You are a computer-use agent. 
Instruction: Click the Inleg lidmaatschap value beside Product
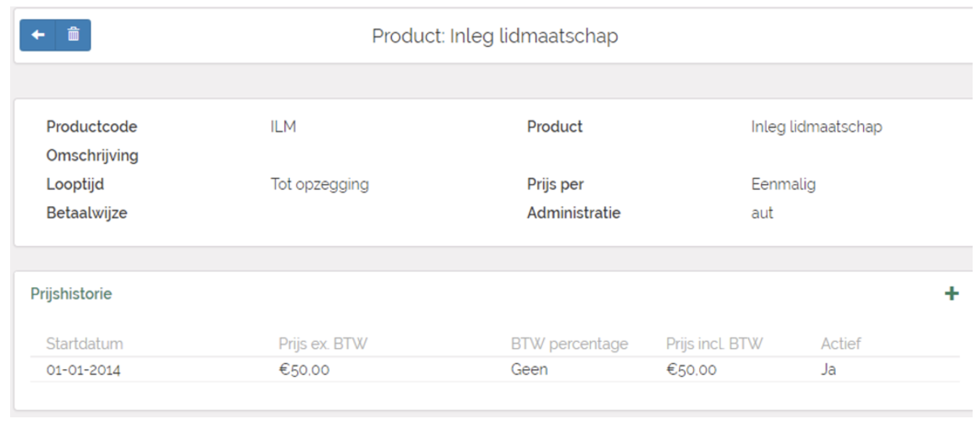(x=816, y=127)
